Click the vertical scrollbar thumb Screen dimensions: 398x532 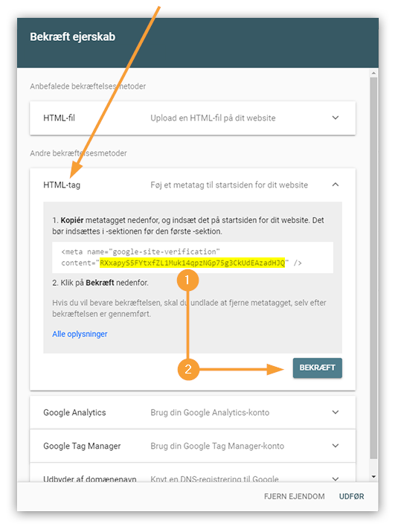click(373, 268)
